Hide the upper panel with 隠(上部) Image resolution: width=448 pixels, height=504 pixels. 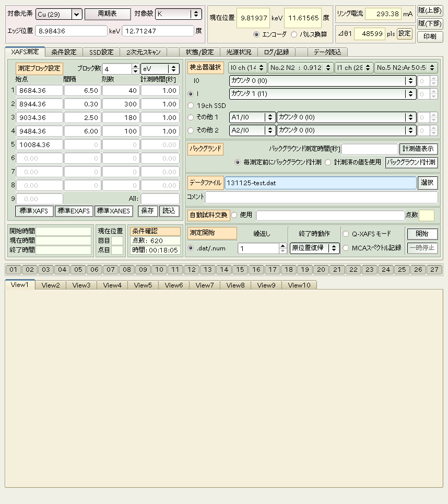coord(430,10)
